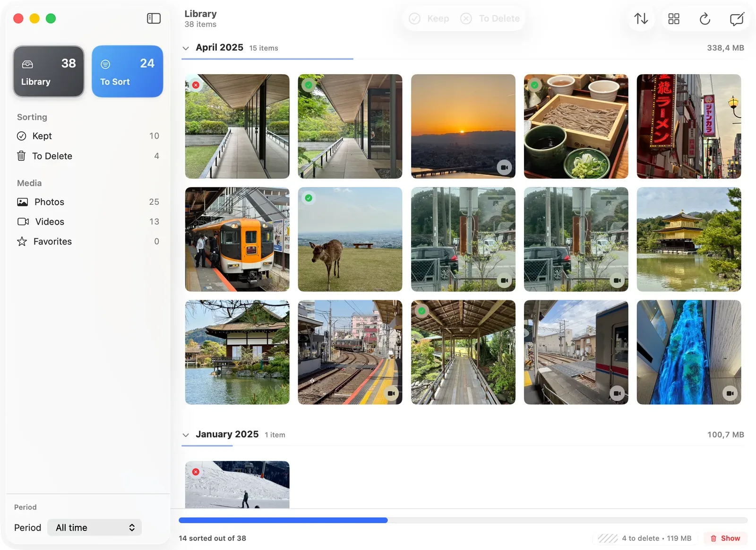Screen dimensions: 756x550
Task: Open the sort order arrows menu
Action: (x=641, y=19)
